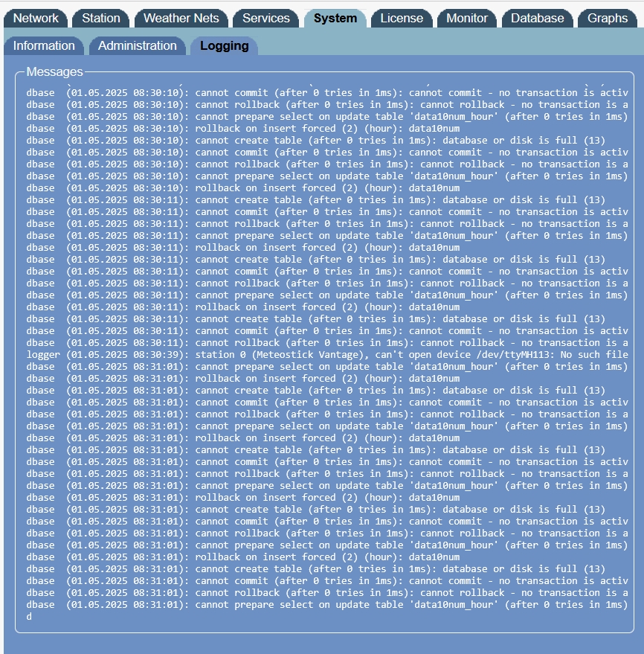Open the Network tab
Image resolution: width=644 pixels, height=654 pixels.
36,19
